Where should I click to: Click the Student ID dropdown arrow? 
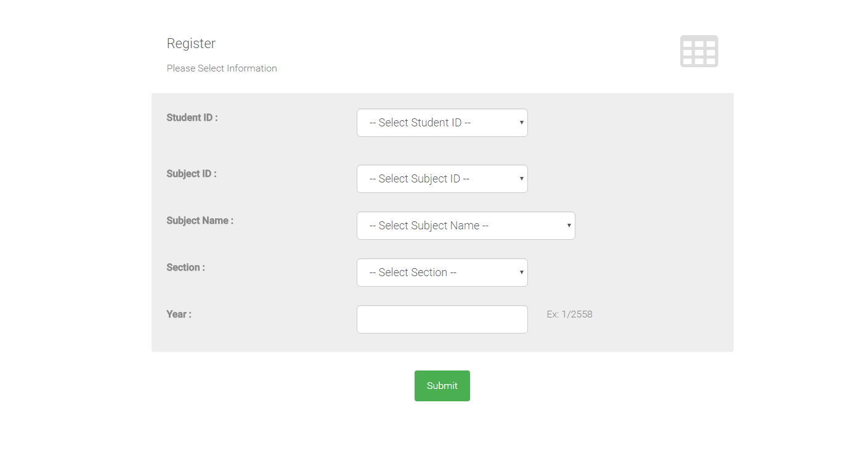pyautogui.click(x=522, y=123)
